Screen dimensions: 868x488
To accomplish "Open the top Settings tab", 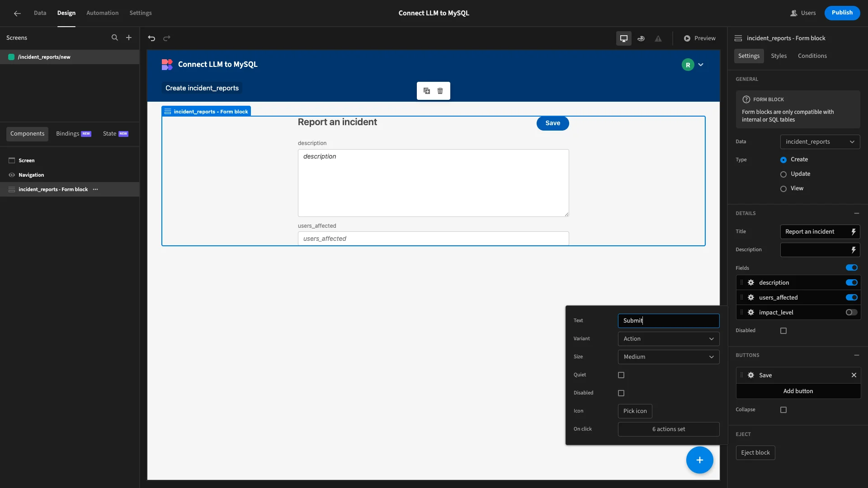I will tap(141, 13).
